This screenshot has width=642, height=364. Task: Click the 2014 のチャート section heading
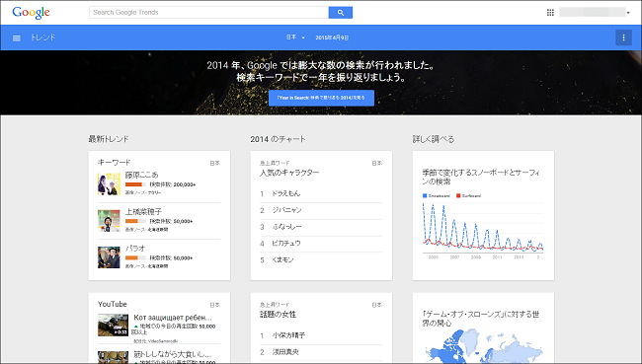coord(278,139)
